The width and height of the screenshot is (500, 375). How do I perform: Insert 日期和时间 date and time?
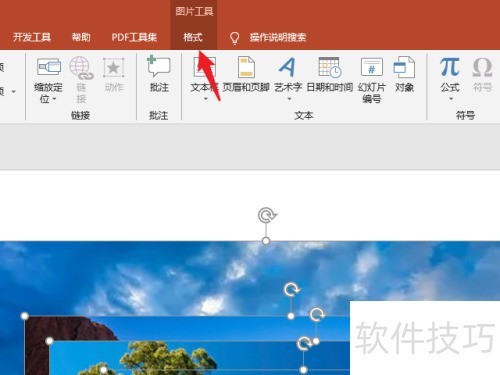(330, 74)
